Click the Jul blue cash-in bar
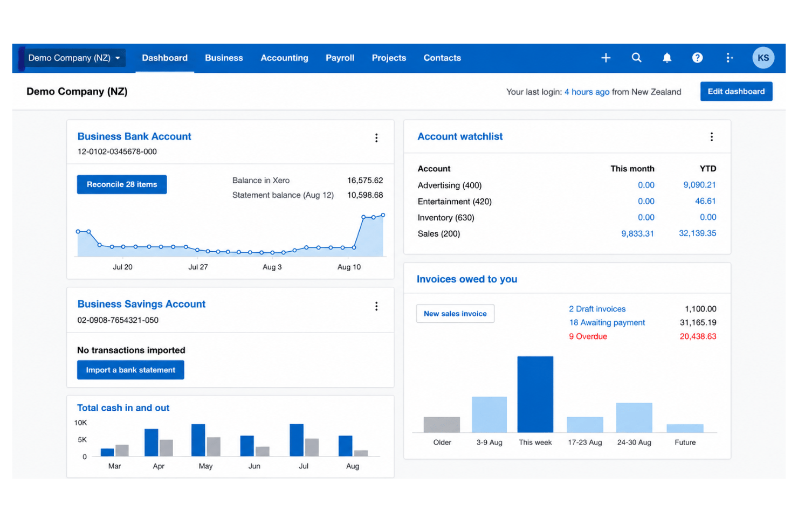Screen dimensions: 798x532 (x=297, y=440)
